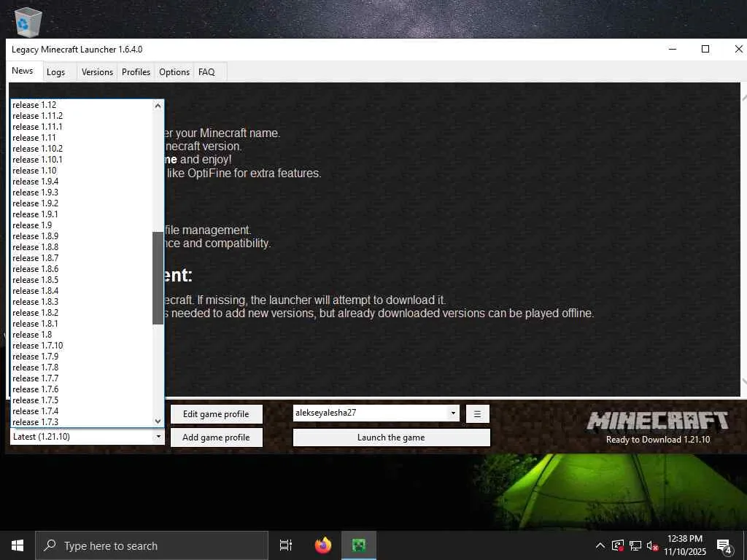Image resolution: width=747 pixels, height=560 pixels.
Task: Pick release 1.8.4 version
Action: 82,291
